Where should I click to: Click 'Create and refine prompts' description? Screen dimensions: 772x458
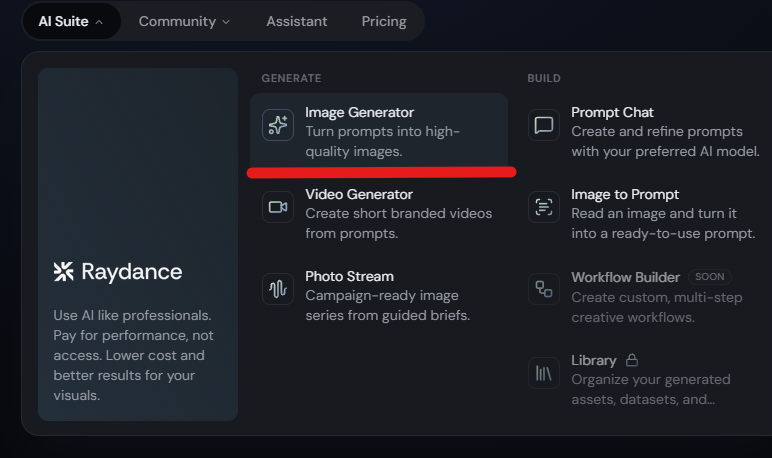[665, 141]
